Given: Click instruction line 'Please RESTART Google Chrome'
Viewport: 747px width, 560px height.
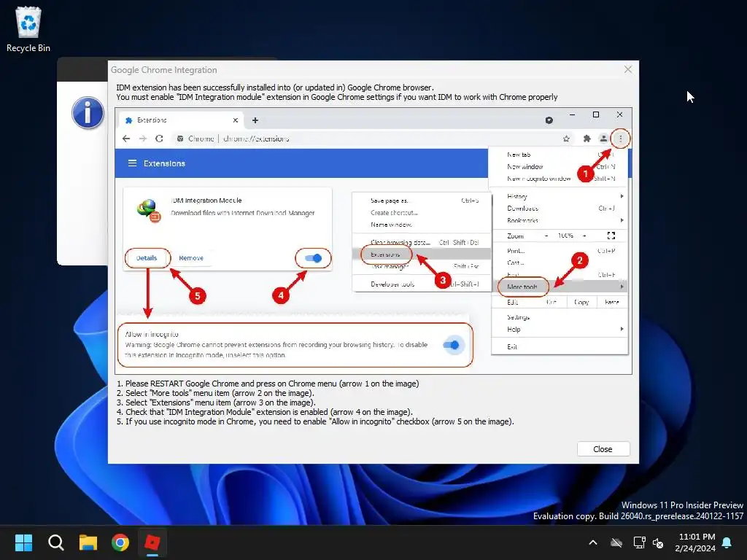Looking at the screenshot, I should click(268, 384).
